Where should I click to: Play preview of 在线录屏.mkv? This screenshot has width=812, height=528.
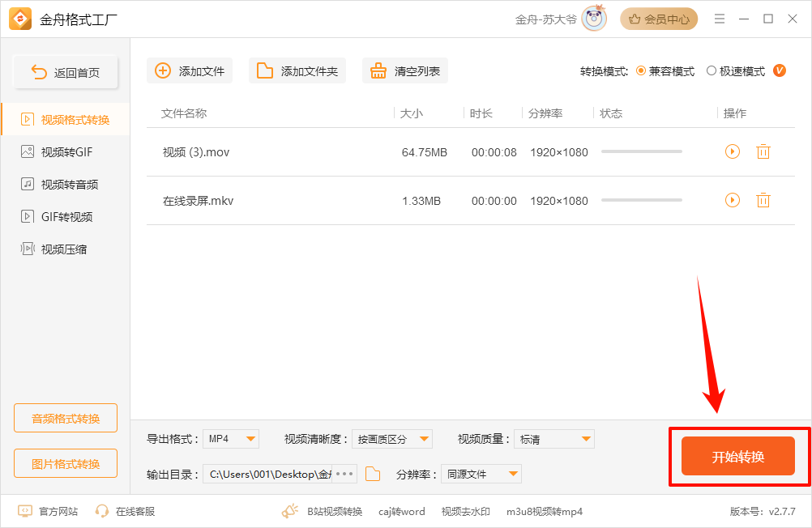[733, 200]
